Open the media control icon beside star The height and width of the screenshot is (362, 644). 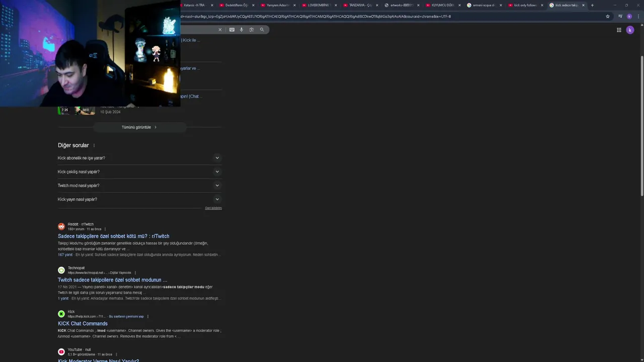click(620, 16)
